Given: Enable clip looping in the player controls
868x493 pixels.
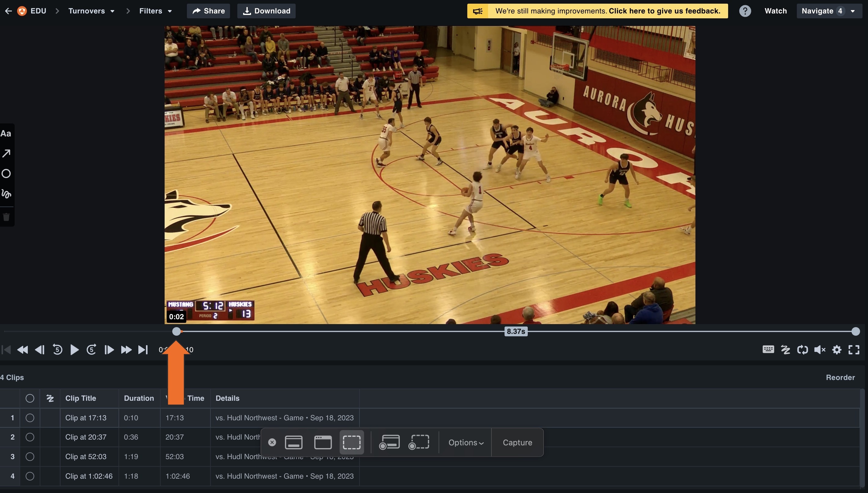Looking at the screenshot, I should [x=803, y=349].
